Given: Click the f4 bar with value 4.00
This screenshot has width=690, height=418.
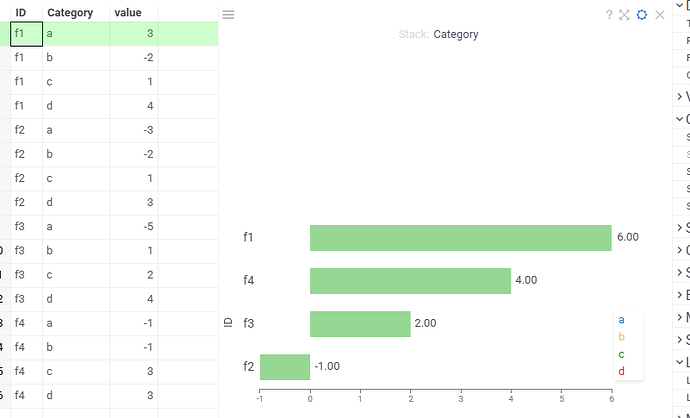Looking at the screenshot, I should click(410, 281).
